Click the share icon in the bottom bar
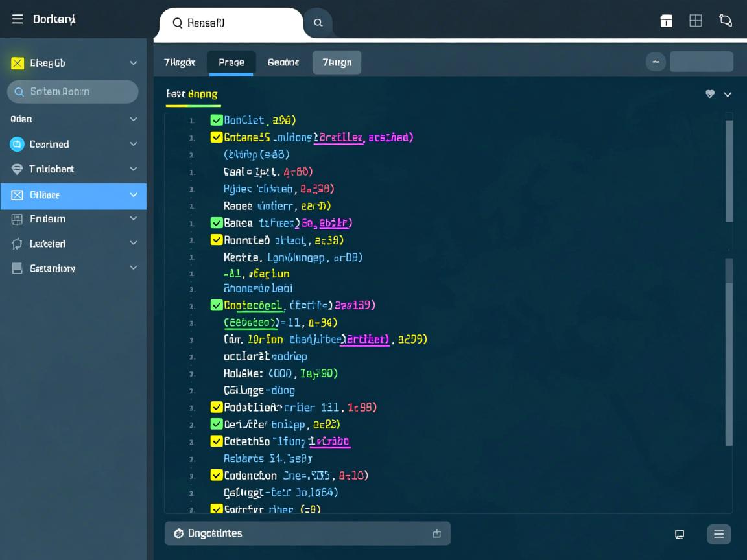 436,533
